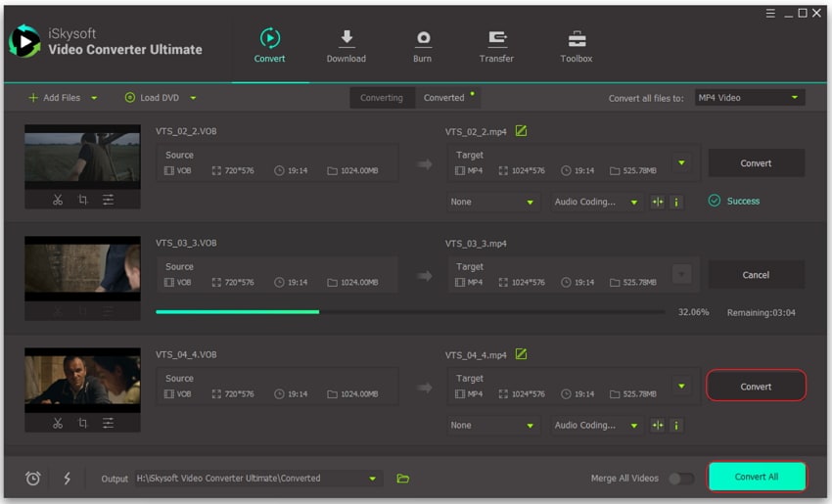Open the Toolbox tab
Screen dimensions: 832x504
point(577,46)
